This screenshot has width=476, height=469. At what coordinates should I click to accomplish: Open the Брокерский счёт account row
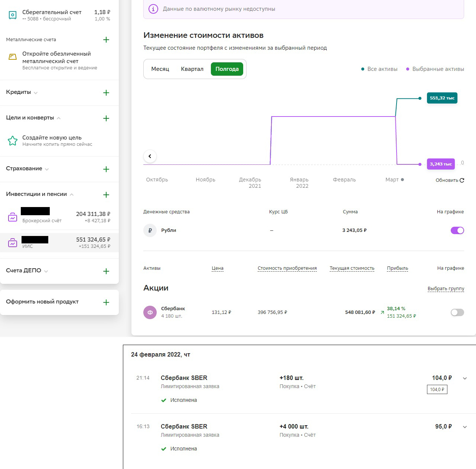pyautogui.click(x=59, y=217)
